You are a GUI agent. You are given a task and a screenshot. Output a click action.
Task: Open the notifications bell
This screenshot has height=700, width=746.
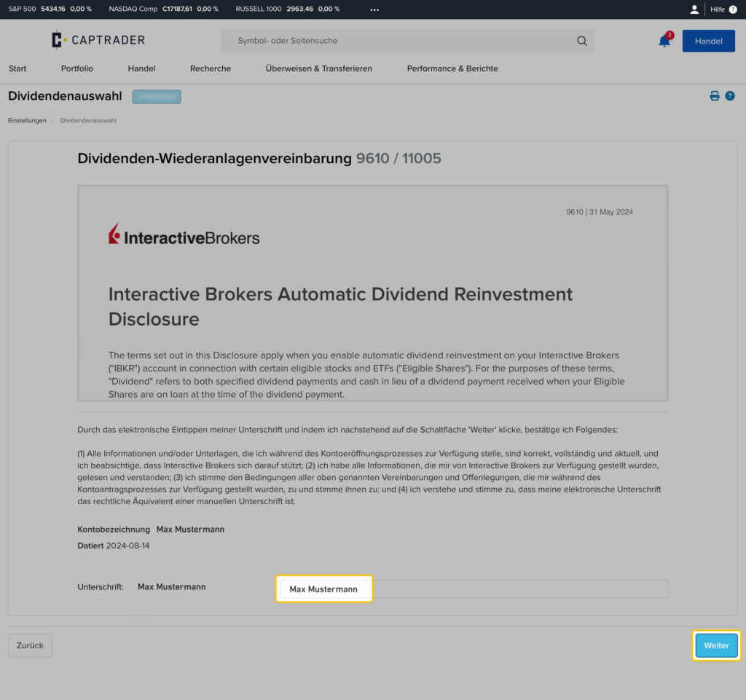tap(664, 41)
